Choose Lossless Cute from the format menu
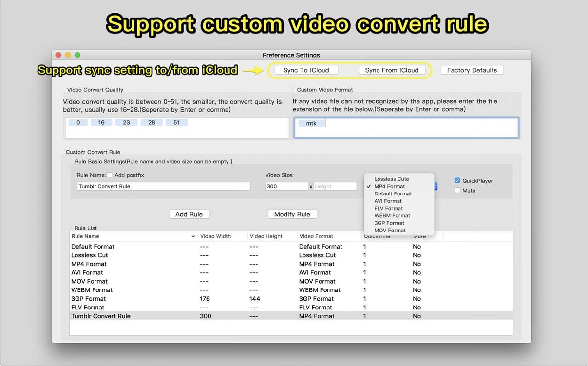 391,179
